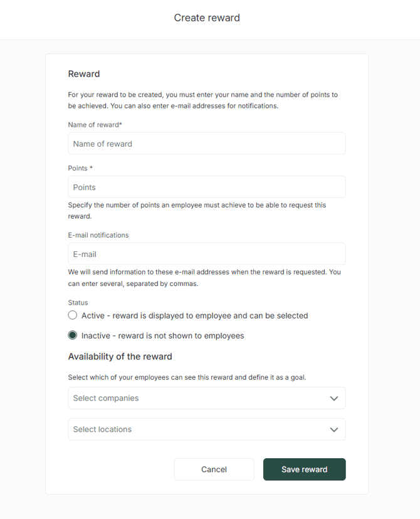The image size is (420, 519).
Task: Click the 'Create reward' page title
Action: point(207,18)
